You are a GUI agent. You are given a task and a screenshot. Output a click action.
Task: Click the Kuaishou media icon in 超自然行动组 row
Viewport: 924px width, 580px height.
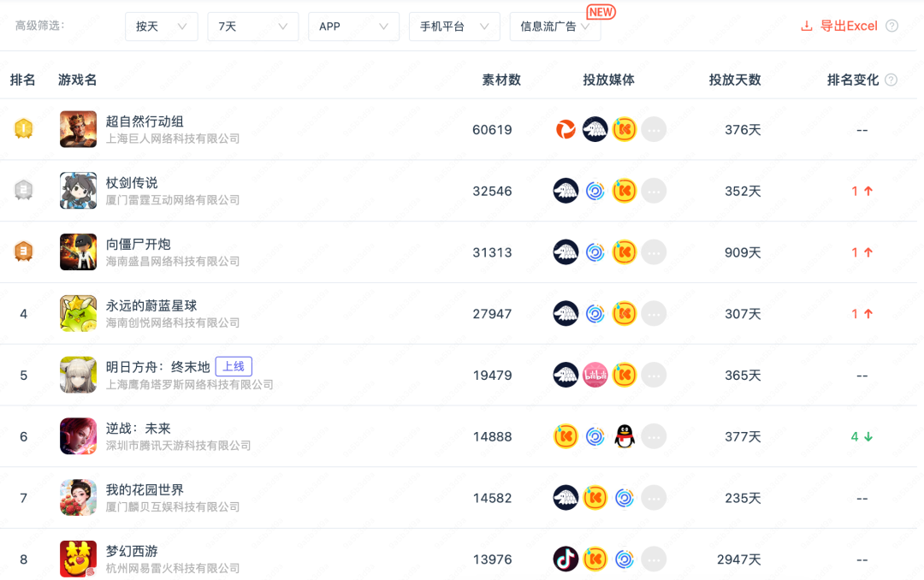point(624,129)
